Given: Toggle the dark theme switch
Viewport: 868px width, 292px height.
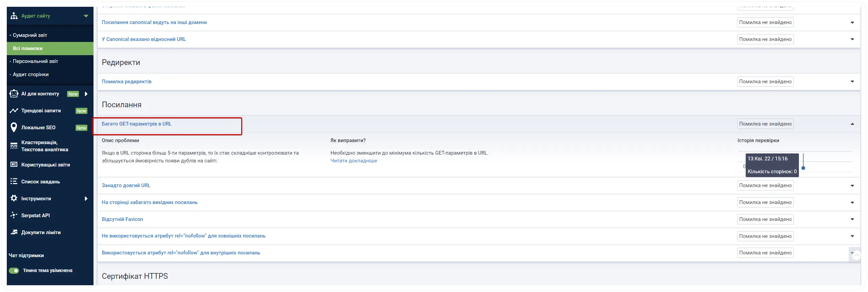Looking at the screenshot, I should point(14,271).
